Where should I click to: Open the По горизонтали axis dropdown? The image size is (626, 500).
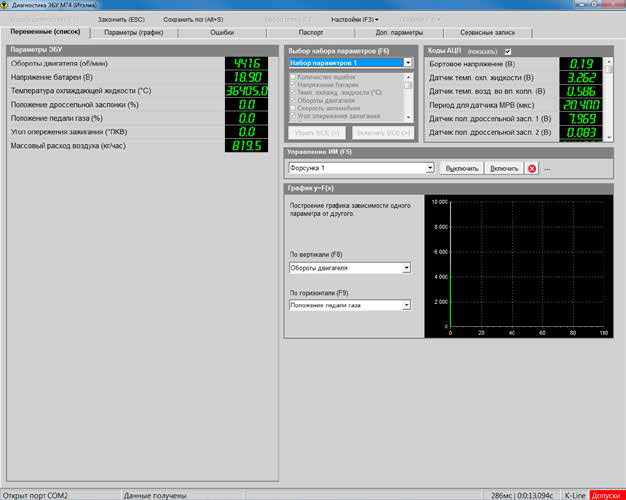(x=406, y=305)
